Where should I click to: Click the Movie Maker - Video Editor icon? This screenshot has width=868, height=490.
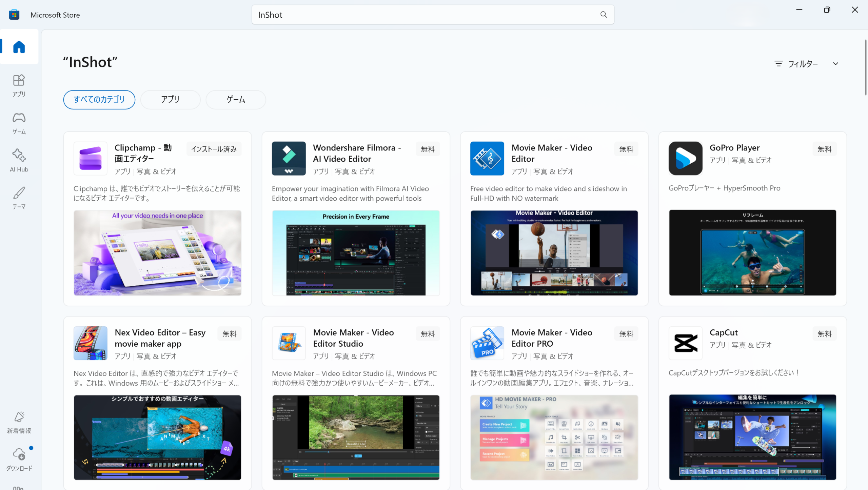[x=487, y=158]
